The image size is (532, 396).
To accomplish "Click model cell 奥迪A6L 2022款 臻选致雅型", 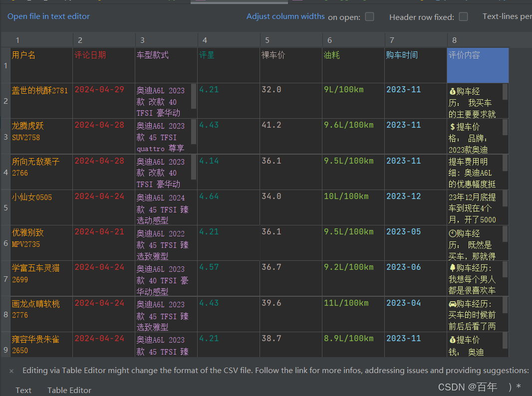I will coord(166,243).
